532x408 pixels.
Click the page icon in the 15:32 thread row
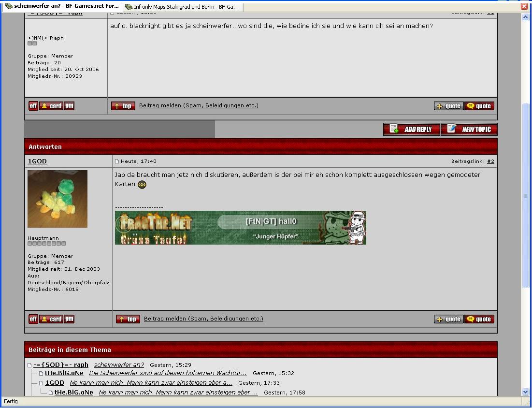pyautogui.click(x=41, y=373)
